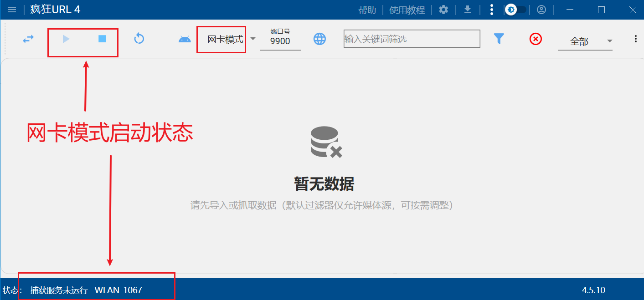The image size is (644, 300).
Task: Click the Android robot icon
Action: pos(185,39)
